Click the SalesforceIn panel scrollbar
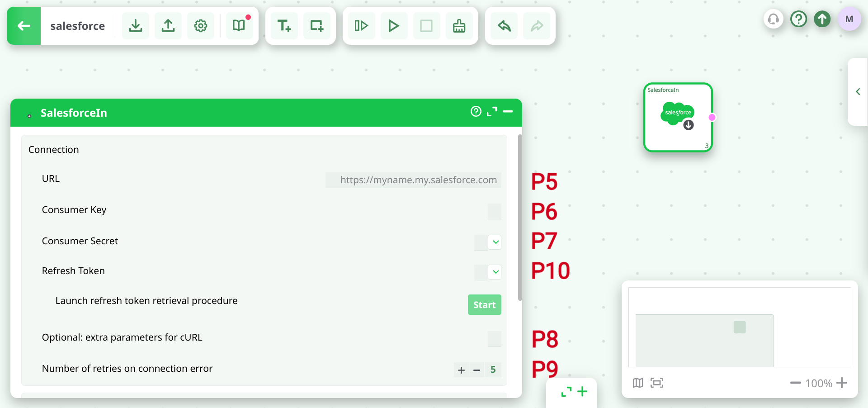Screen dimensions: 868x408 click(x=520, y=218)
